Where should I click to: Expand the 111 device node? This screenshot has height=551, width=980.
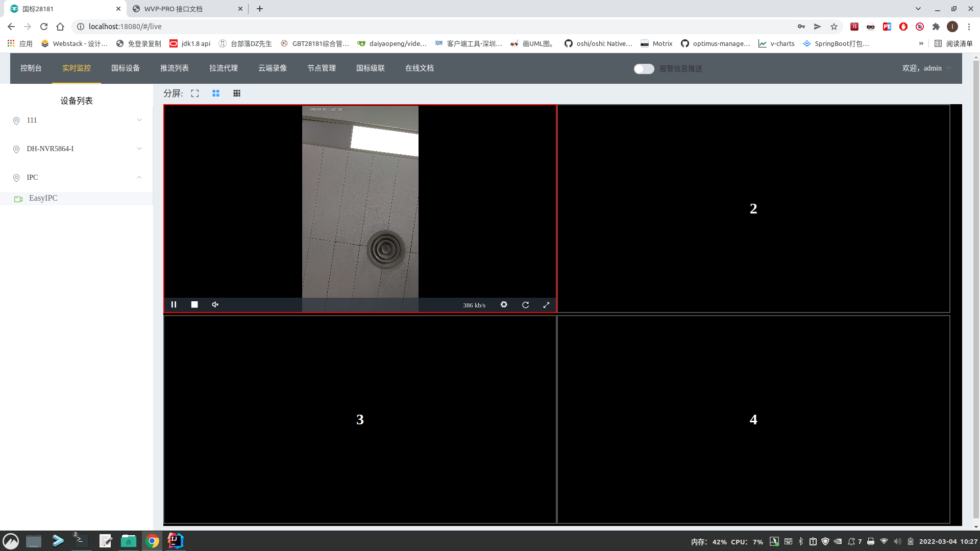(139, 120)
